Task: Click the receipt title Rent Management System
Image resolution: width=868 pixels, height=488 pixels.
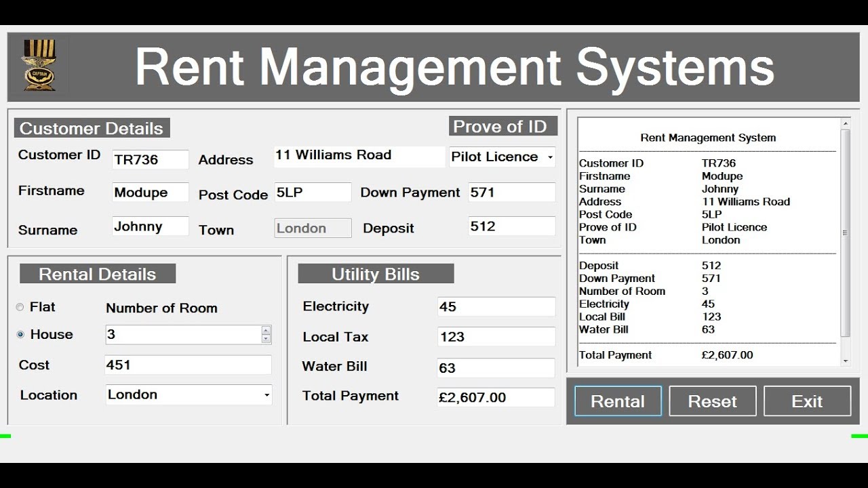Action: (708, 138)
